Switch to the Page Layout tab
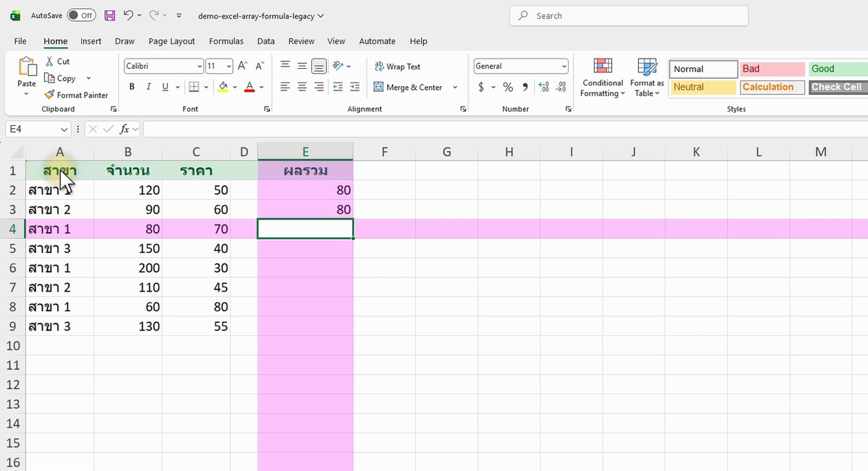This screenshot has height=471, width=868. [x=171, y=41]
